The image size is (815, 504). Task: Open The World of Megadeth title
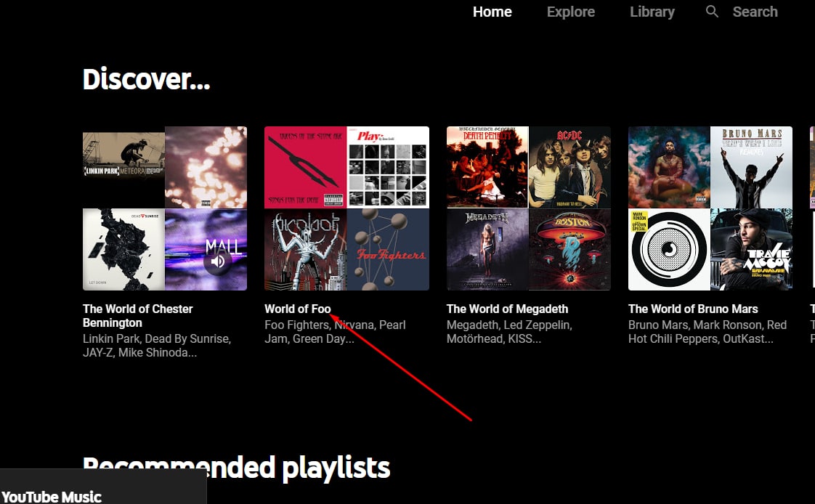click(x=507, y=309)
